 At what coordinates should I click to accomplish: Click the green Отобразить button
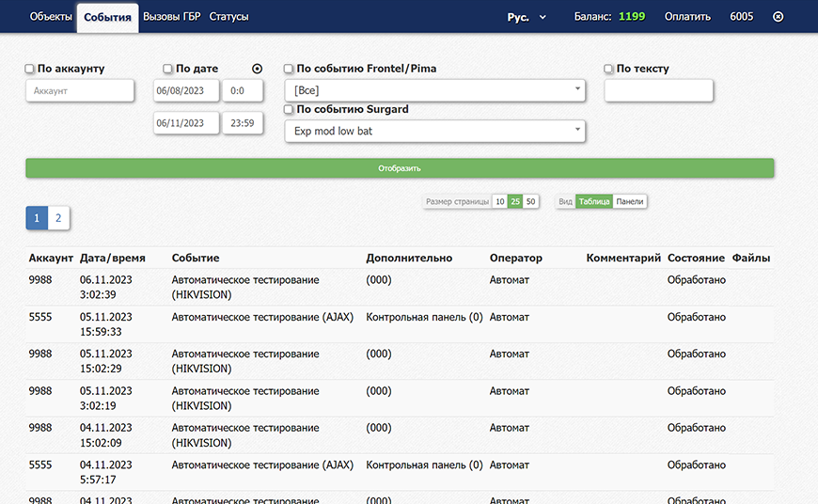tap(400, 168)
